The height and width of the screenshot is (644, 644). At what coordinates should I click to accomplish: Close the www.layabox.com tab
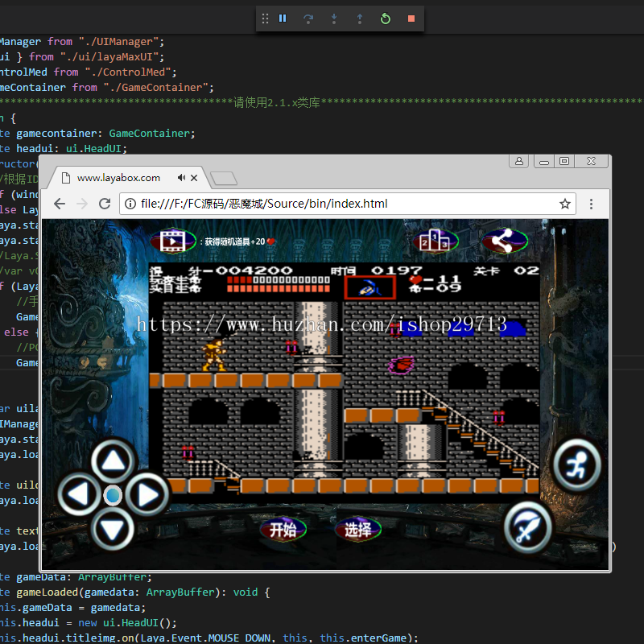[x=194, y=177]
